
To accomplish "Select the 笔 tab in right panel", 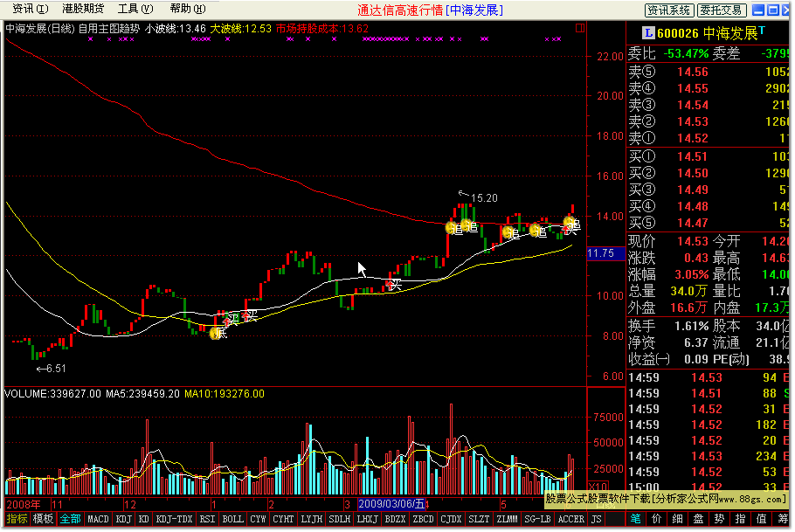I will tap(636, 519).
